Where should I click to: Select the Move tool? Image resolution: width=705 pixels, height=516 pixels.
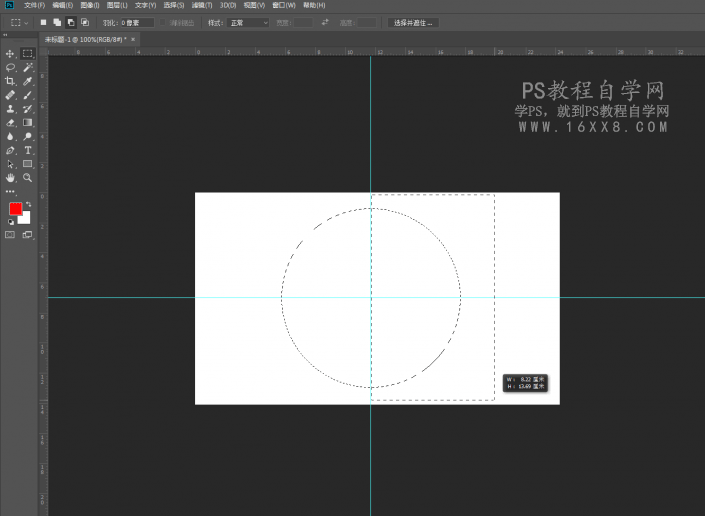(x=10, y=53)
